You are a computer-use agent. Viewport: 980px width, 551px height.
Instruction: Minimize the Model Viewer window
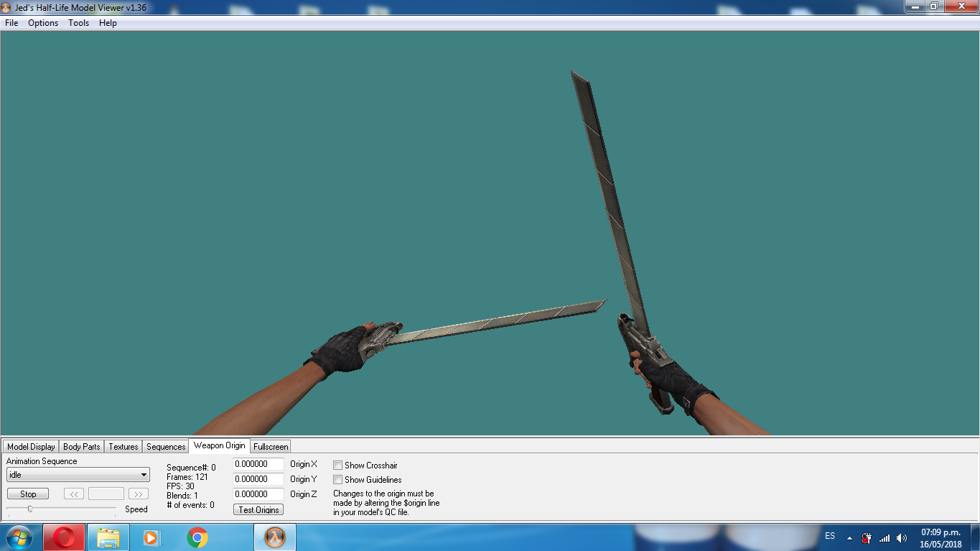(x=914, y=6)
